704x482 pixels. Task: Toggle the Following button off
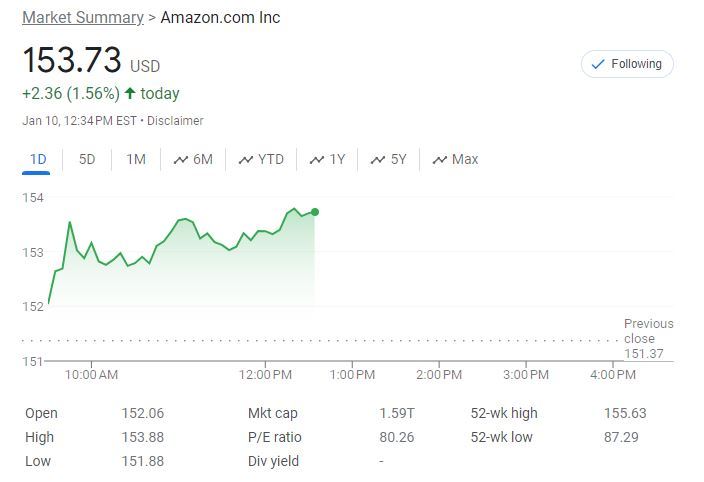[627, 64]
